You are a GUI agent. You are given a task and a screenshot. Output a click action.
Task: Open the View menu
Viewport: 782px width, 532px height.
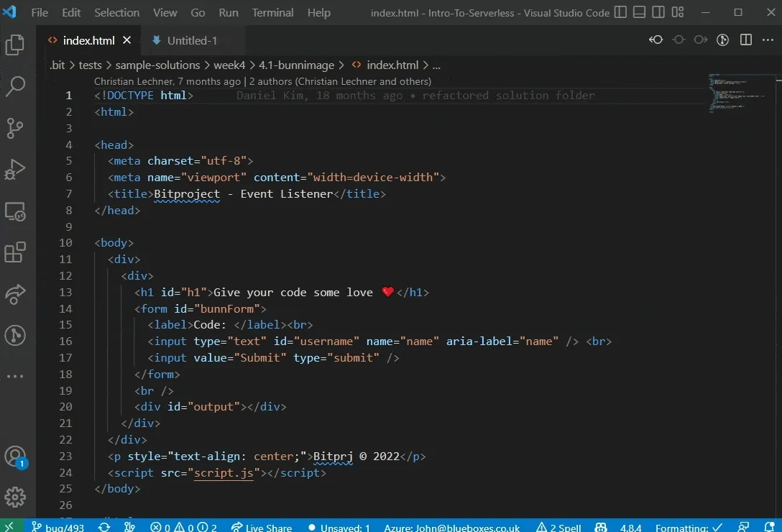(165, 12)
